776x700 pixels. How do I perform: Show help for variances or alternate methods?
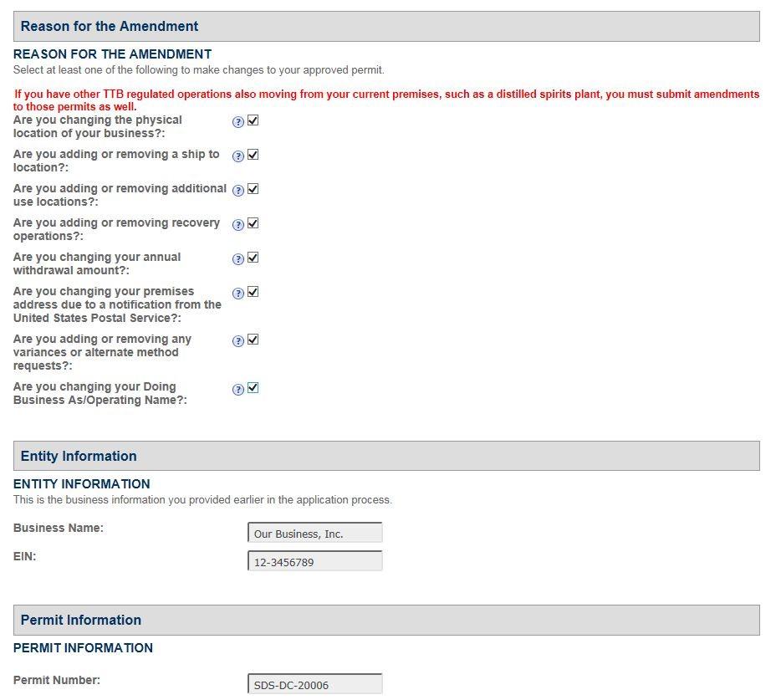(238, 341)
